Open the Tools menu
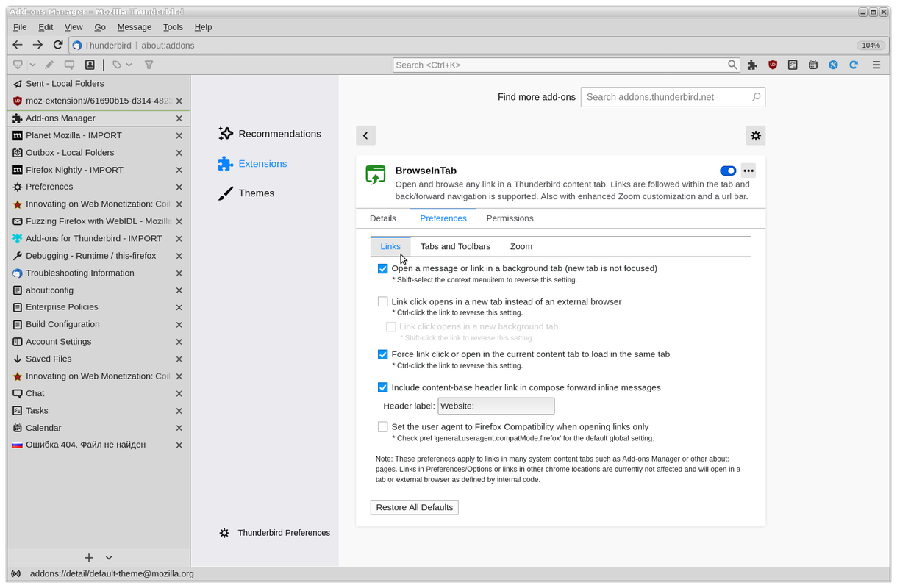 click(x=173, y=27)
